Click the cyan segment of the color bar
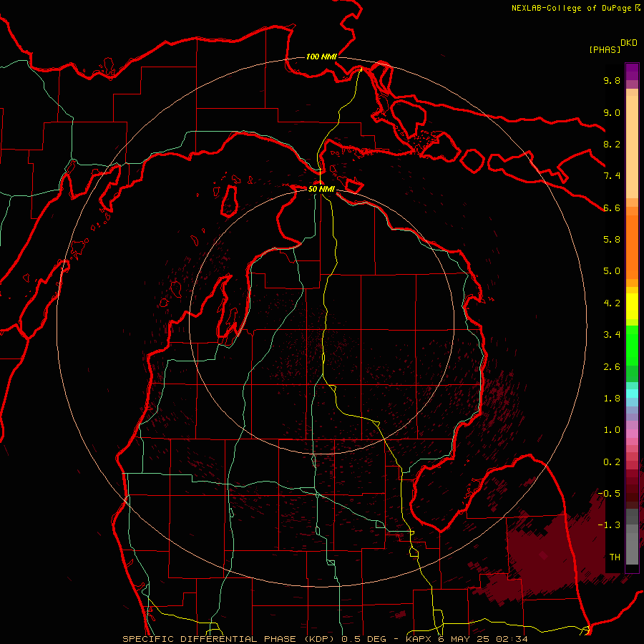Image resolution: width=644 pixels, height=644 pixels. (x=632, y=394)
